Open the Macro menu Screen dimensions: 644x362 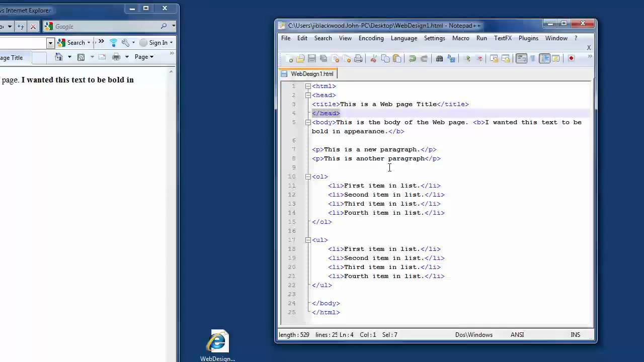click(x=461, y=38)
